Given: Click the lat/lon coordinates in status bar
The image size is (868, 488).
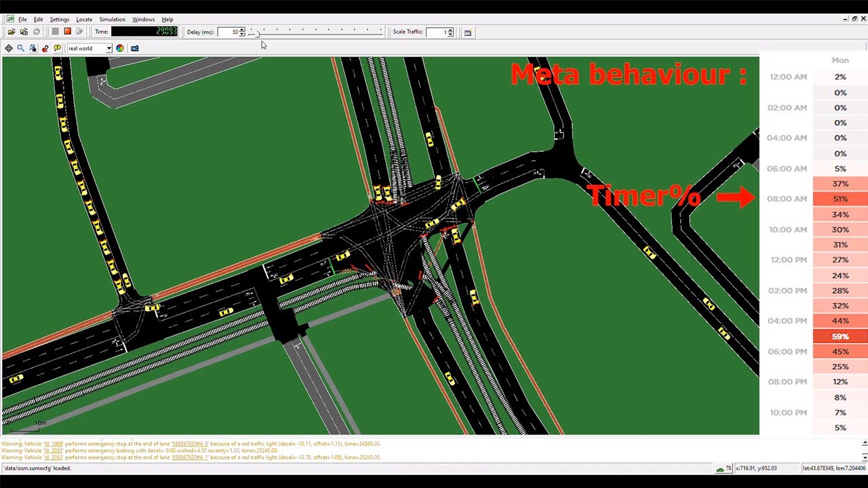Looking at the screenshot, I should click(x=833, y=468).
